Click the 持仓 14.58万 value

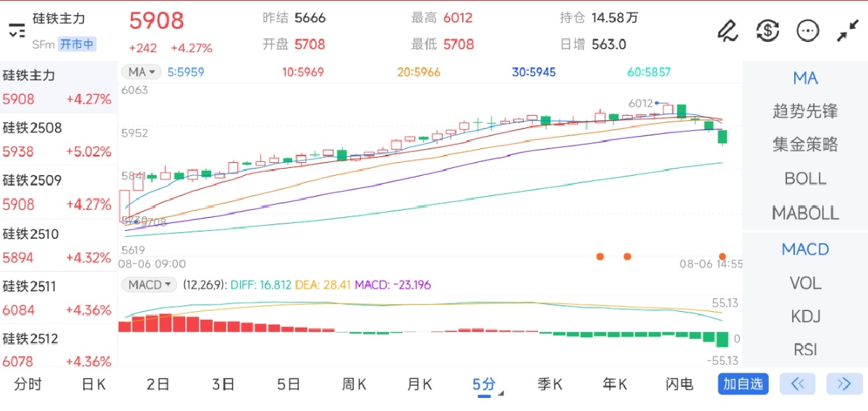615,17
